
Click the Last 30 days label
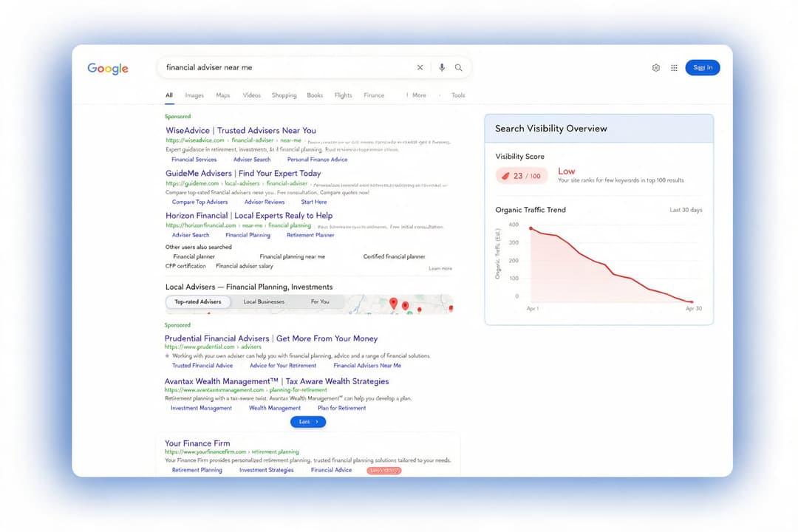tap(686, 210)
